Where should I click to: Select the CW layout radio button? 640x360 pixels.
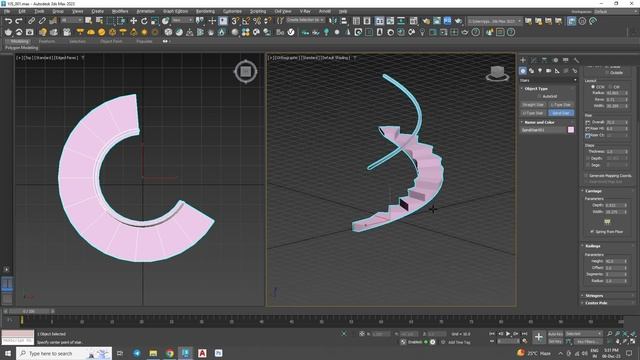610,87
